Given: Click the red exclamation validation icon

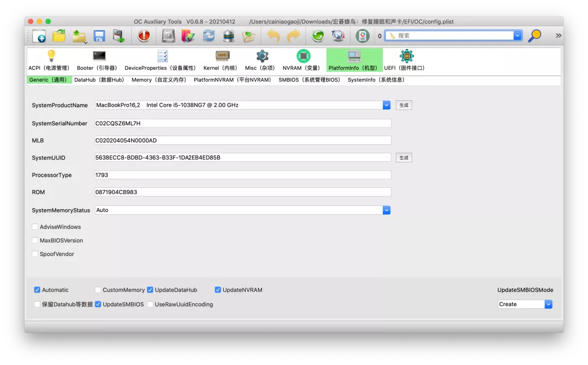Looking at the screenshot, I should [x=144, y=36].
